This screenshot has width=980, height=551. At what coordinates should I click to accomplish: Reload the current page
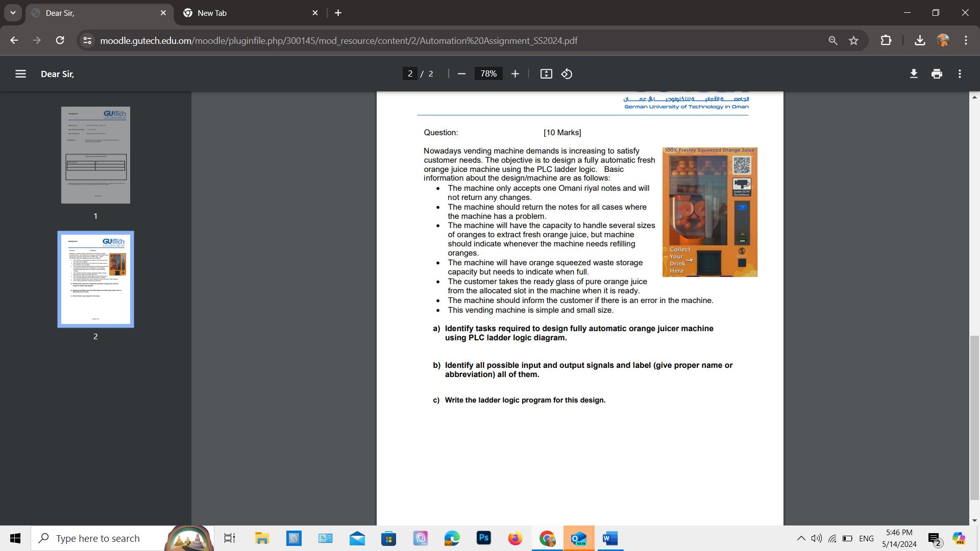click(x=60, y=41)
